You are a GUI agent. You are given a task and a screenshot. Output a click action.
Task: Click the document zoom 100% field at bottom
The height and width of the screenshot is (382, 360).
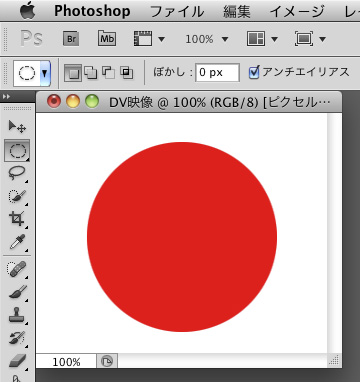pos(66,362)
